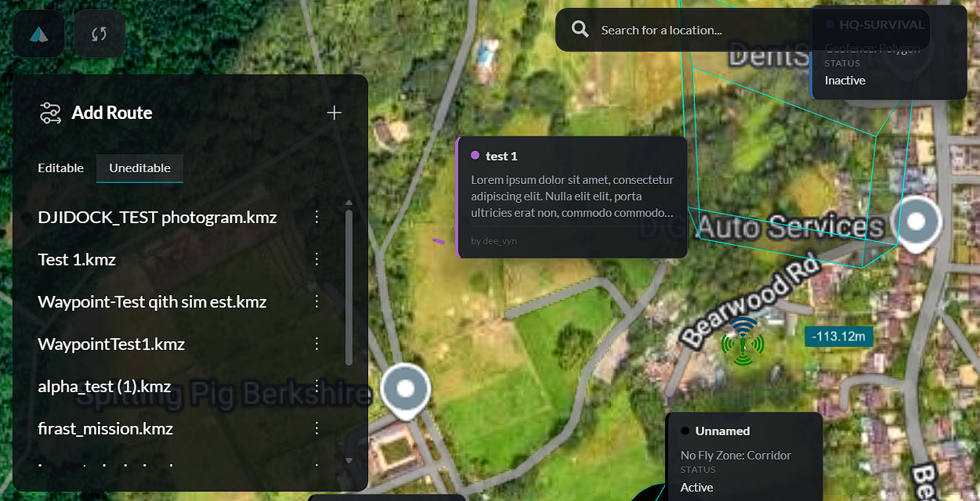This screenshot has width=980, height=501.
Task: Click the route list scrollbar down arrow
Action: pos(349,460)
